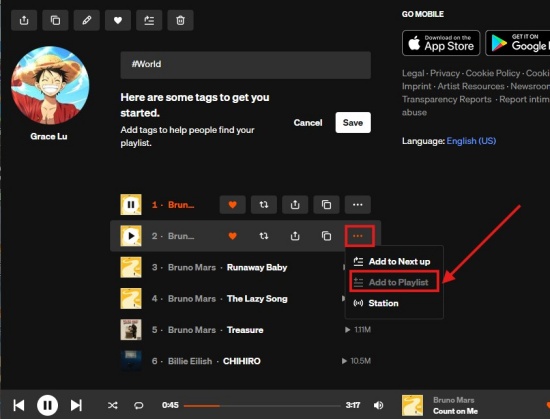This screenshot has width=550, height=419.
Task: Open the Cookie Policy footer link
Action: [492, 73]
